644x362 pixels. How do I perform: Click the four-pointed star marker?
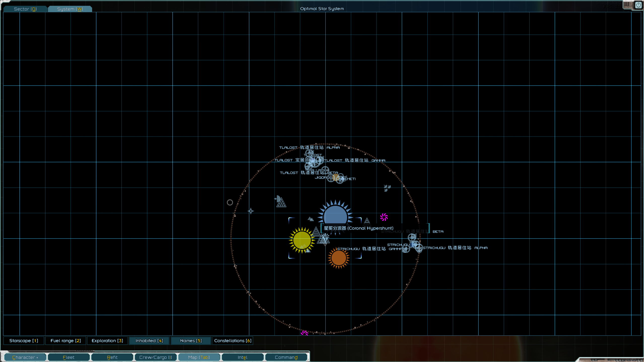point(251,211)
